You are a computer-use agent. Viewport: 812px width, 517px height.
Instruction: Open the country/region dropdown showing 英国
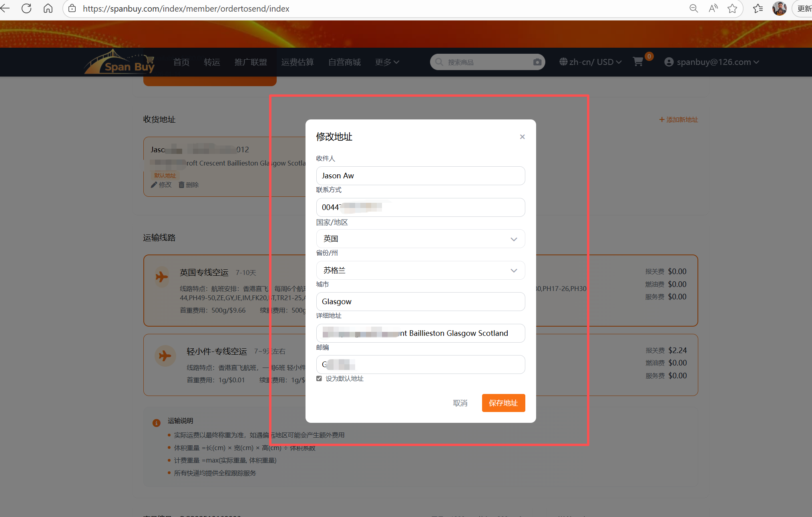click(420, 239)
